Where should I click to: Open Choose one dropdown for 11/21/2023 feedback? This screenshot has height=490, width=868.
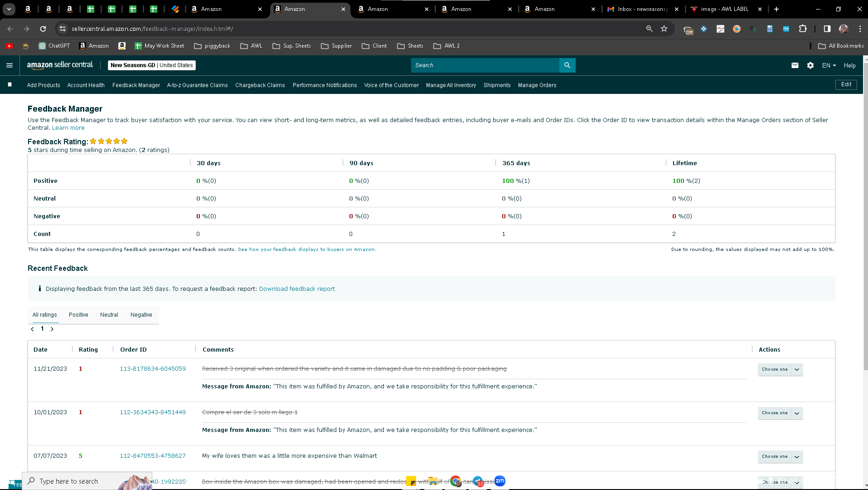780,369
